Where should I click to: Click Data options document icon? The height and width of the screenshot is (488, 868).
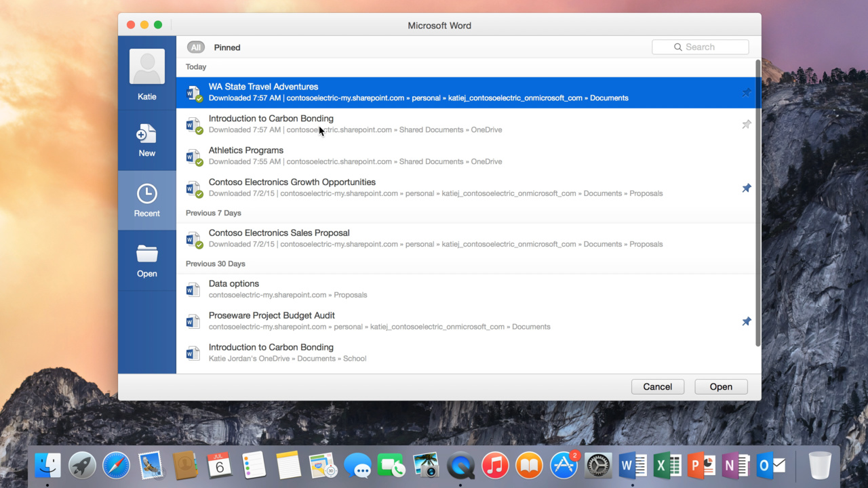(193, 289)
